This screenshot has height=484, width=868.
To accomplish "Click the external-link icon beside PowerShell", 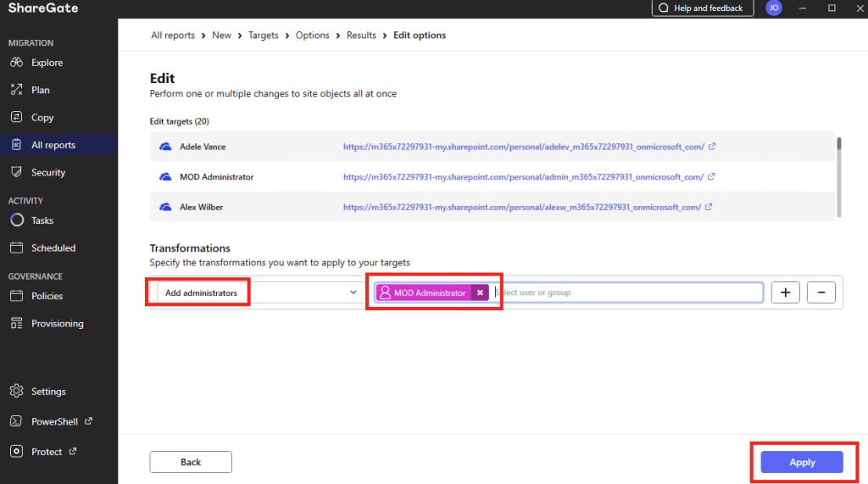I will [x=88, y=421].
